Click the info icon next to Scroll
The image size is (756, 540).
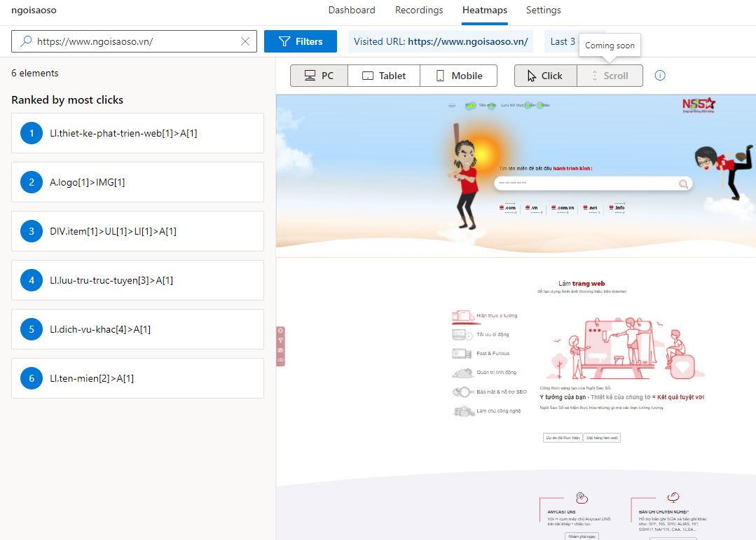[659, 76]
